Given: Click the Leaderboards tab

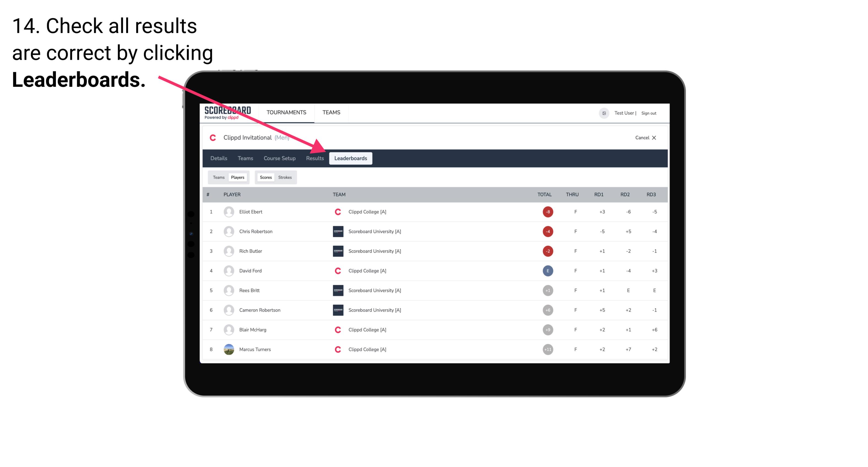Looking at the screenshot, I should pyautogui.click(x=351, y=159).
